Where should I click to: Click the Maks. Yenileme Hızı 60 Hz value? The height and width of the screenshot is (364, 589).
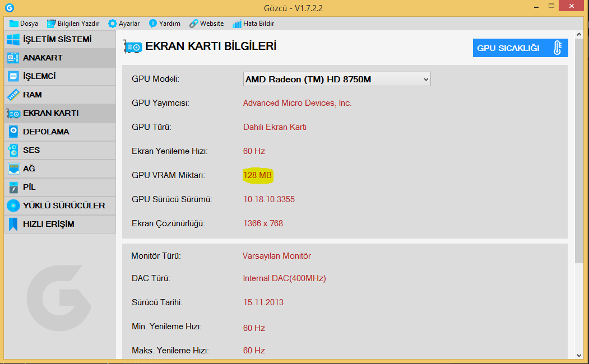pyautogui.click(x=254, y=350)
